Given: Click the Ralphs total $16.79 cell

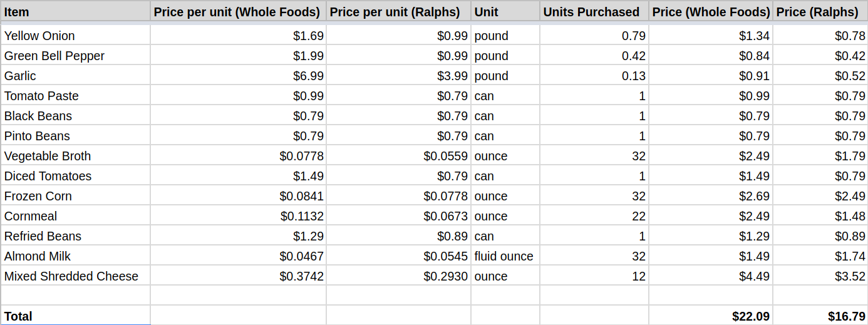Looking at the screenshot, I should (x=820, y=316).
